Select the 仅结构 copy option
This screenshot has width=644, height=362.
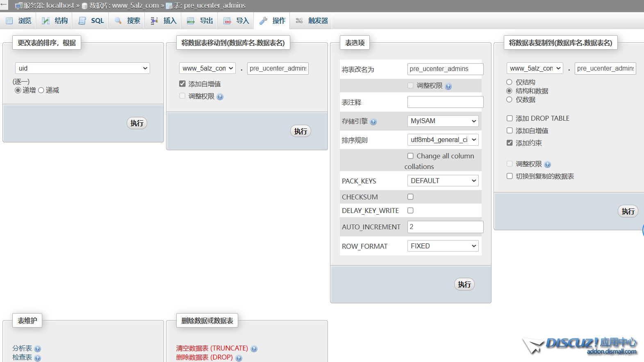point(509,82)
